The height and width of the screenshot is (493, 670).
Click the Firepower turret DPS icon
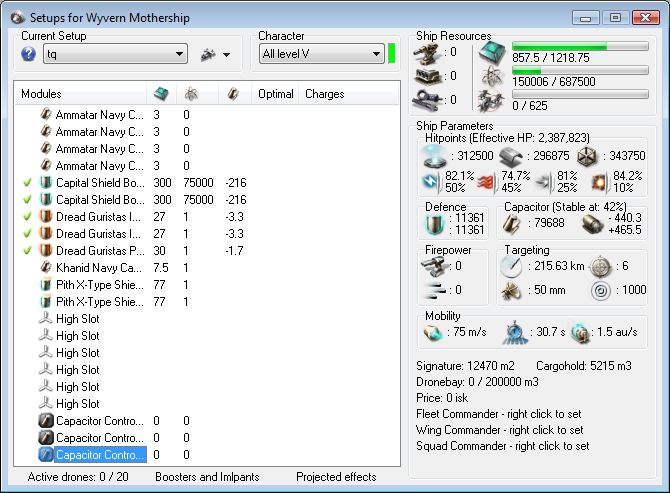pos(433,266)
